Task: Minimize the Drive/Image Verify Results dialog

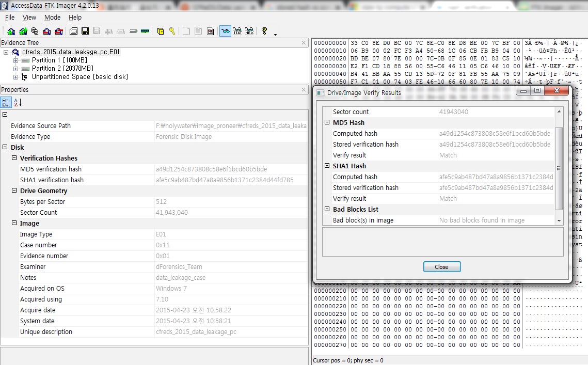Action: pos(523,91)
